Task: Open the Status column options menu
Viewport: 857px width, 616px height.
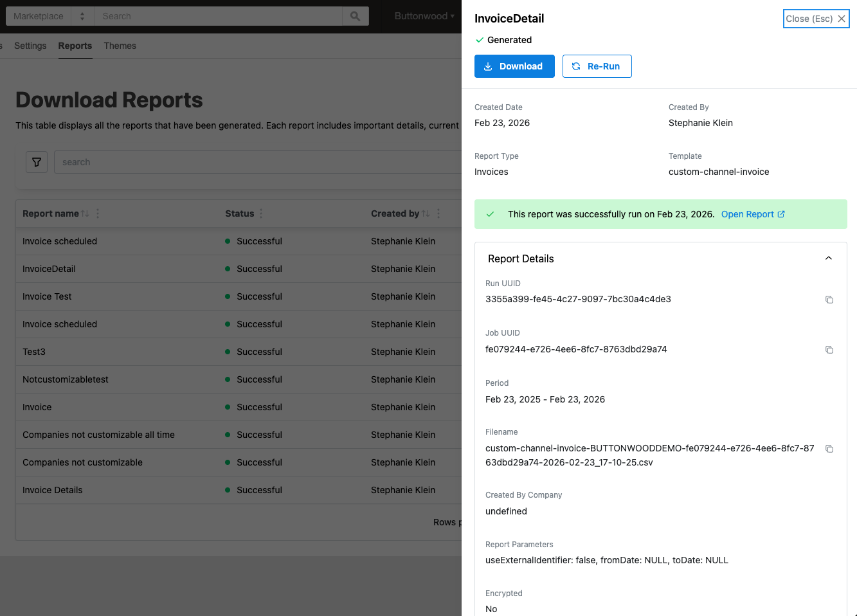Action: coord(261,213)
